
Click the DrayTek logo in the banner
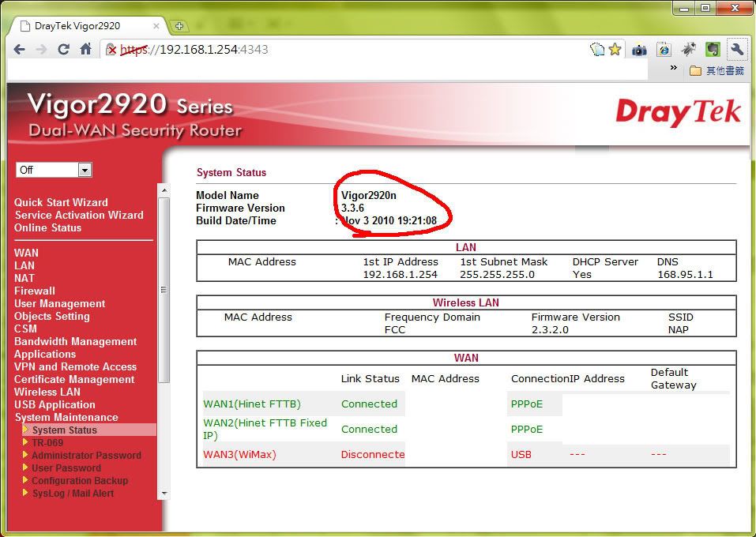tap(679, 112)
